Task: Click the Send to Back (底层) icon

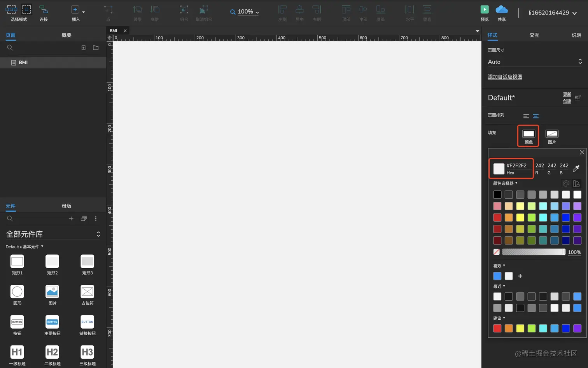Action: (155, 9)
